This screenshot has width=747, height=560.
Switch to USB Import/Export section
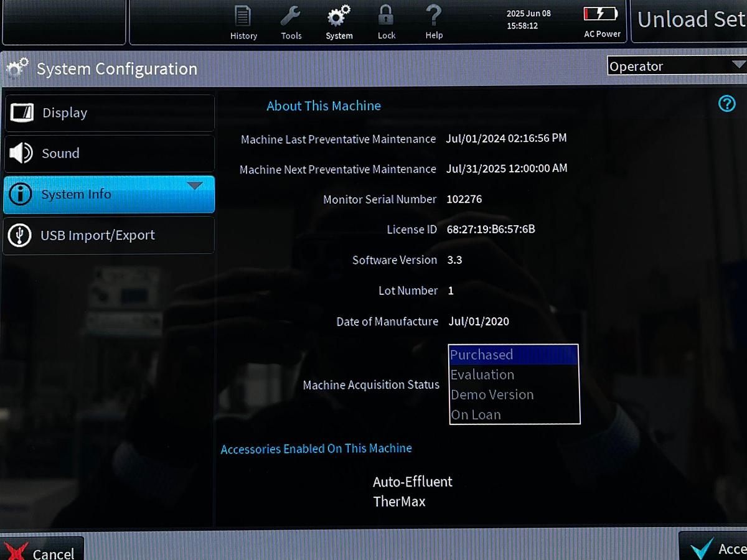[110, 235]
